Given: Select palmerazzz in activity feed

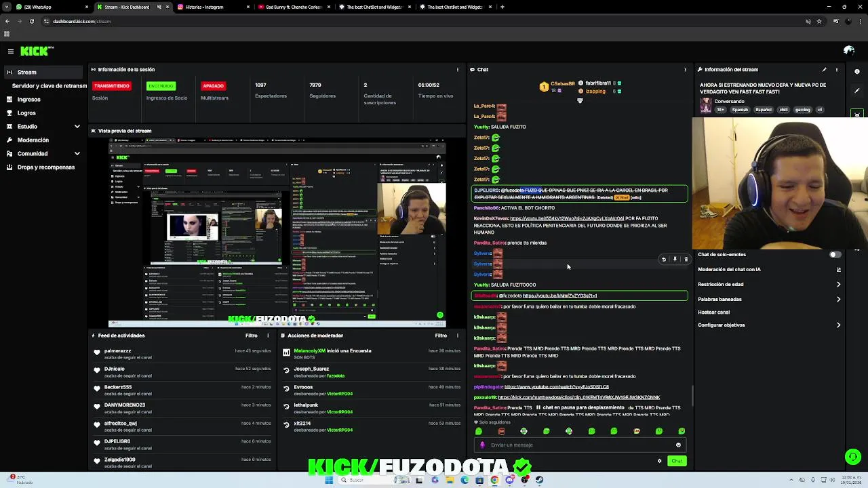Looking at the screenshot, I should (118, 351).
